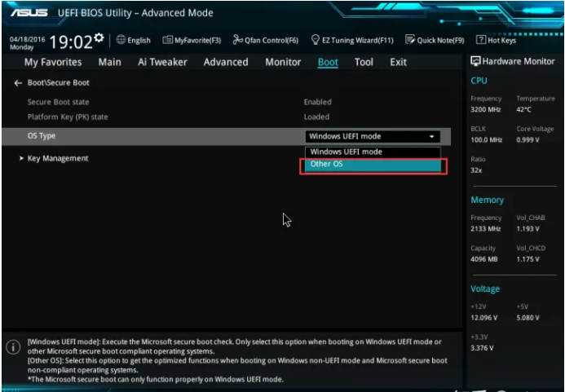This screenshot has height=392, width=565.
Task: Click the 2133 MHz memory frequency value
Action: (485, 229)
